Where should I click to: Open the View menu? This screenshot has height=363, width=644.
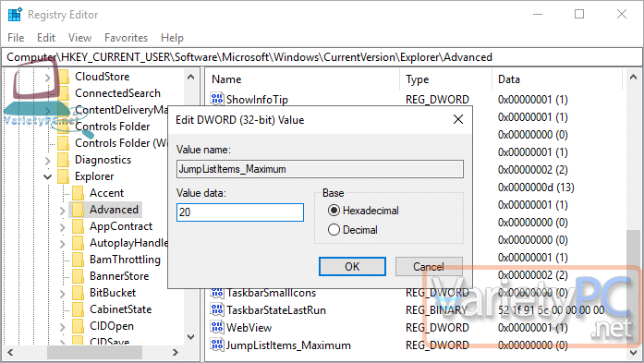[79, 38]
